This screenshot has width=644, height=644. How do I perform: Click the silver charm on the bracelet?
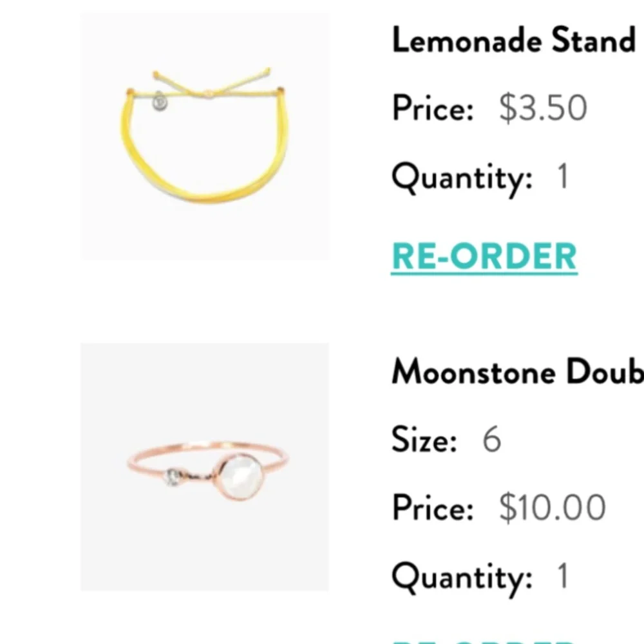pos(160,102)
